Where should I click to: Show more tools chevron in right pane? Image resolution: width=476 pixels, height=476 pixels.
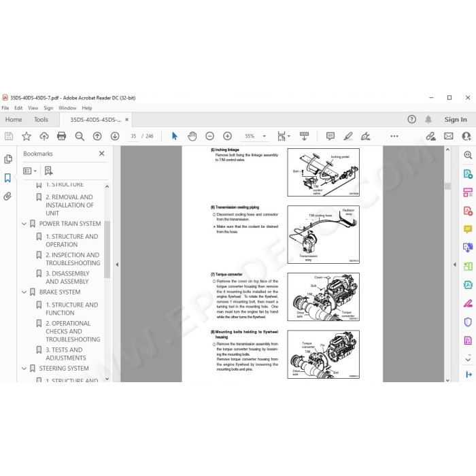(468, 359)
